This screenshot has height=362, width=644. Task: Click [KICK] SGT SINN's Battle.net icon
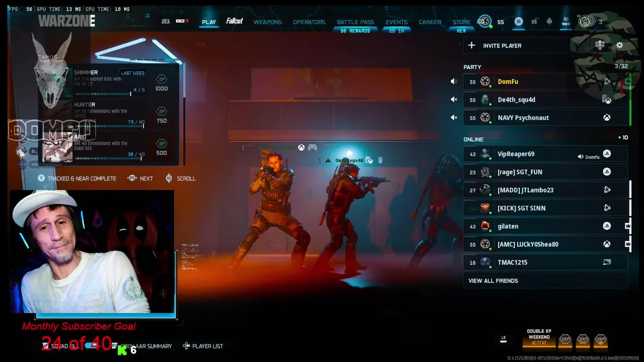pos(607,208)
